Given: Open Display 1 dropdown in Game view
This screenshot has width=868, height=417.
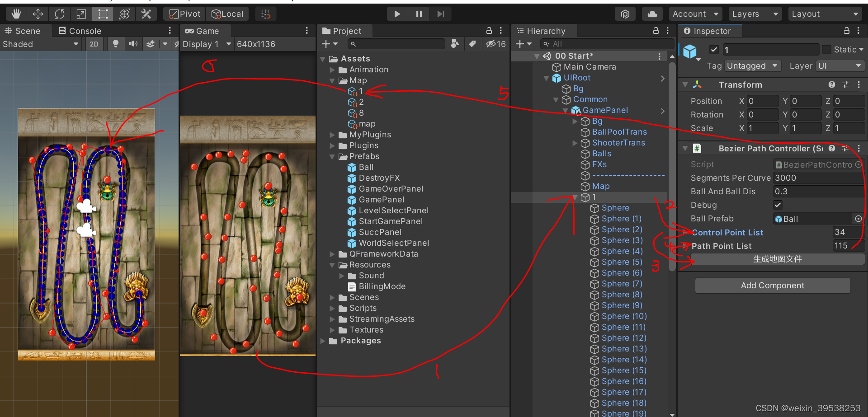Looking at the screenshot, I should pos(207,44).
